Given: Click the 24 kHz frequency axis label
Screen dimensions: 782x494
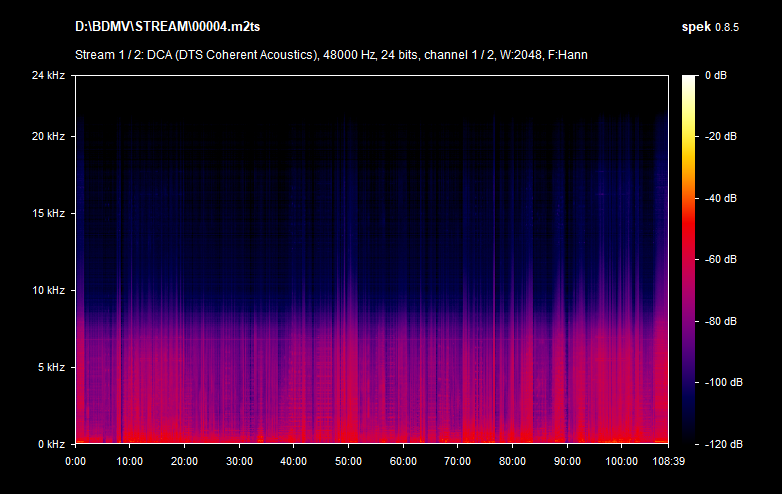Looking at the screenshot, I should point(47,76).
